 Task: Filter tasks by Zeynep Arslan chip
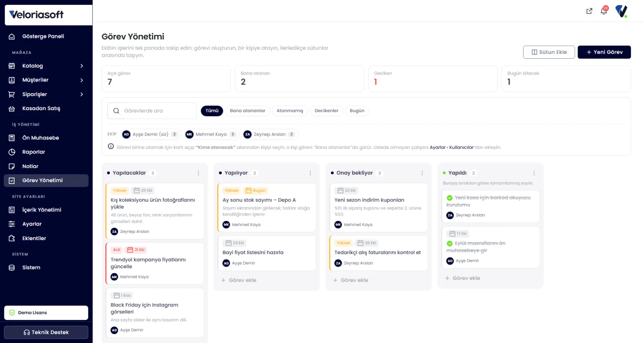click(x=270, y=134)
